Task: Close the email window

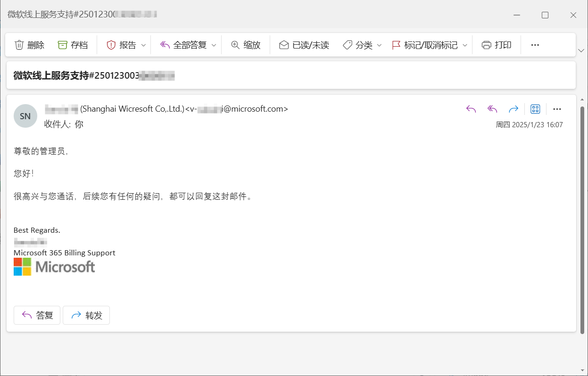Action: [573, 15]
